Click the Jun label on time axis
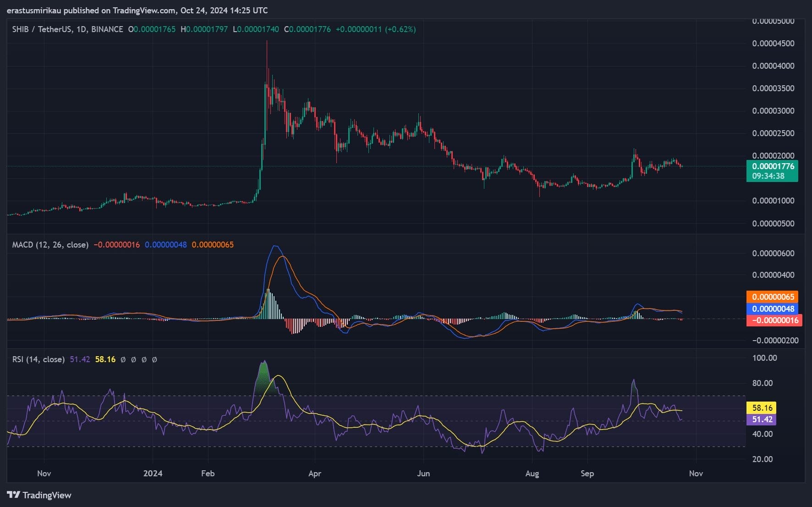This screenshot has height=507, width=812. pyautogui.click(x=423, y=473)
